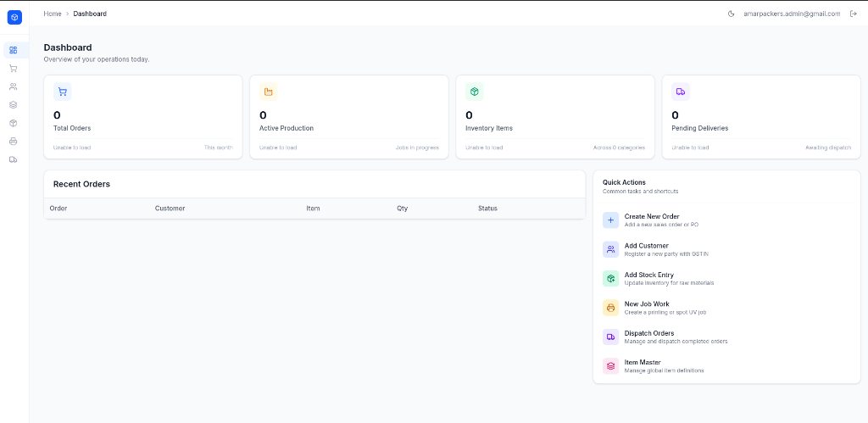Open the box inventory sidebar icon

coord(14,123)
